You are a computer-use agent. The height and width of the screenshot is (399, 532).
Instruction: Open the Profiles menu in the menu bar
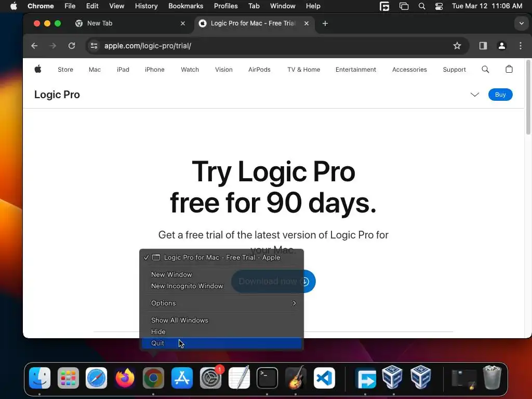pos(225,6)
